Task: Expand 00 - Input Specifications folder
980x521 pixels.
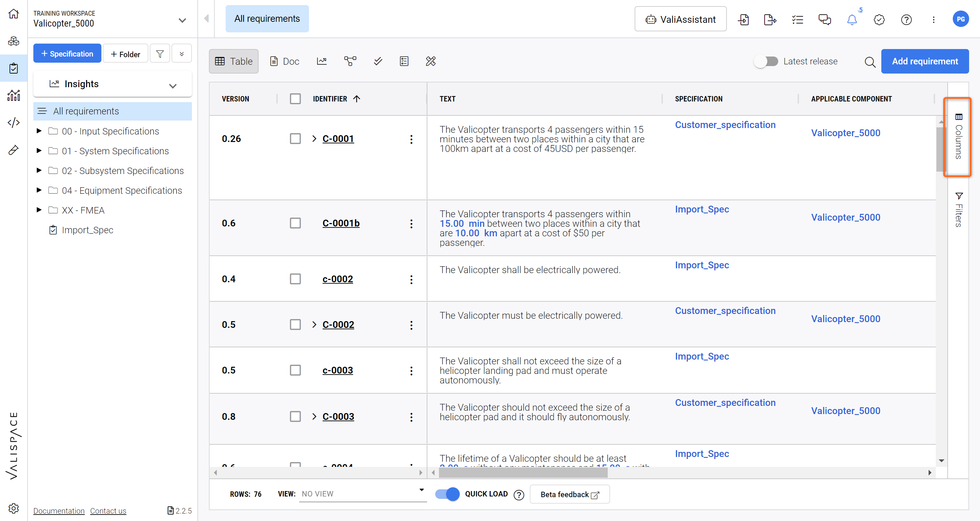Action: click(x=39, y=131)
